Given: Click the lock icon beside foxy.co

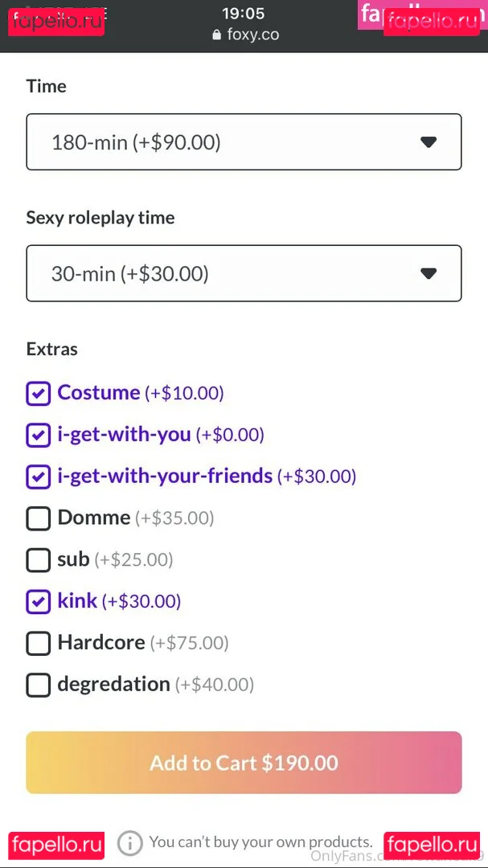Looking at the screenshot, I should [x=216, y=35].
